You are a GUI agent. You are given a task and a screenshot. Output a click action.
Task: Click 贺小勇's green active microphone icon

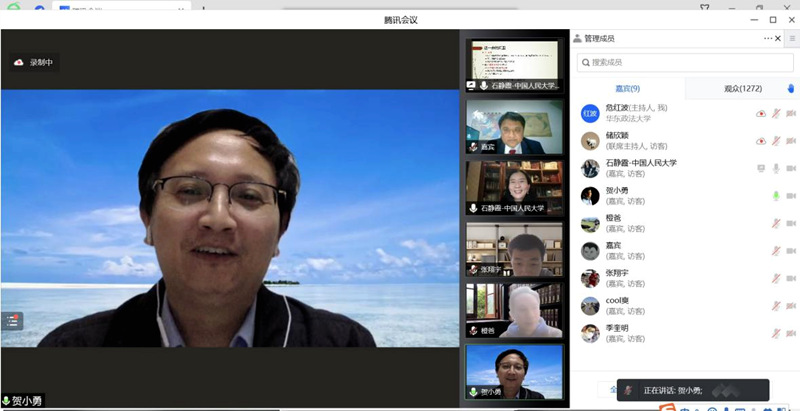pos(775,196)
